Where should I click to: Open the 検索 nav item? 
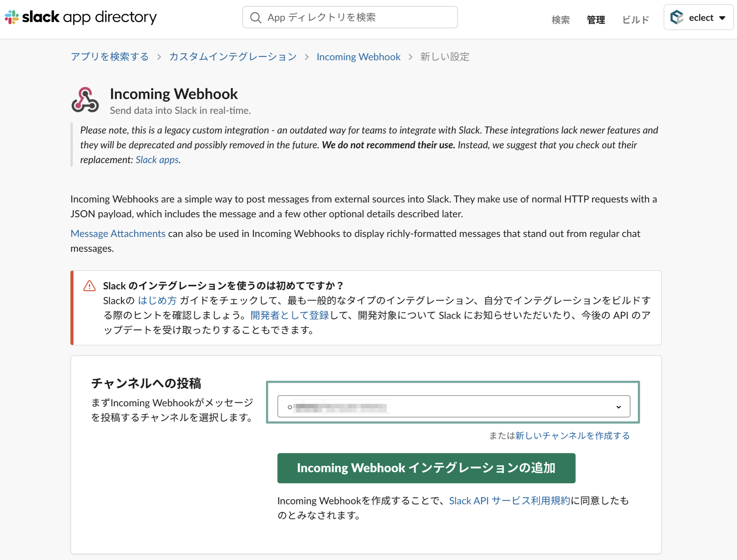560,20
